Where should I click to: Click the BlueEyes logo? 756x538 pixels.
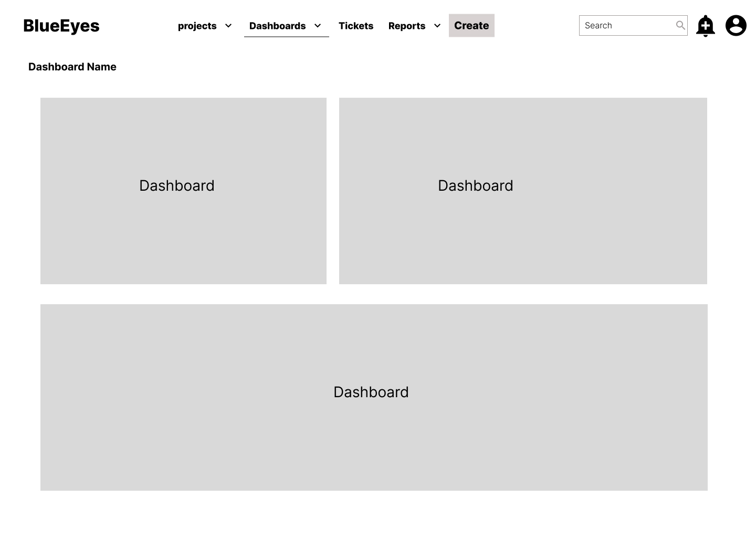click(x=61, y=26)
